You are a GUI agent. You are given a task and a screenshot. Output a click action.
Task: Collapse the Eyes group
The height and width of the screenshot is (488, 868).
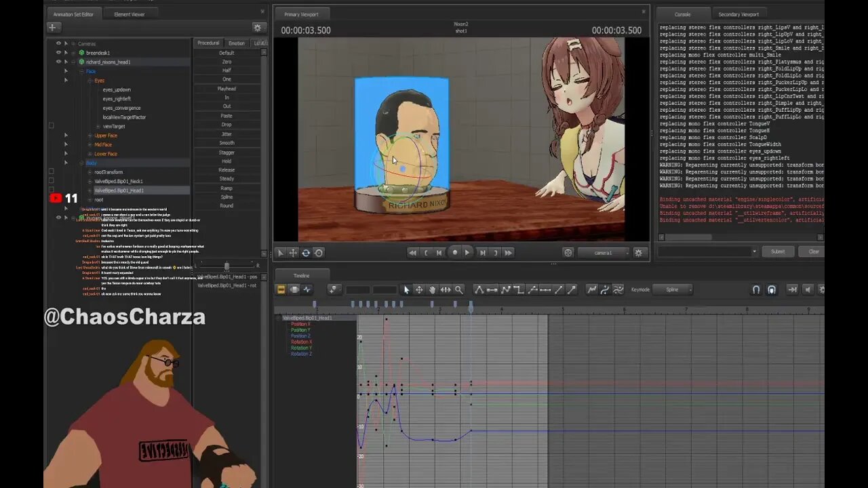point(90,80)
